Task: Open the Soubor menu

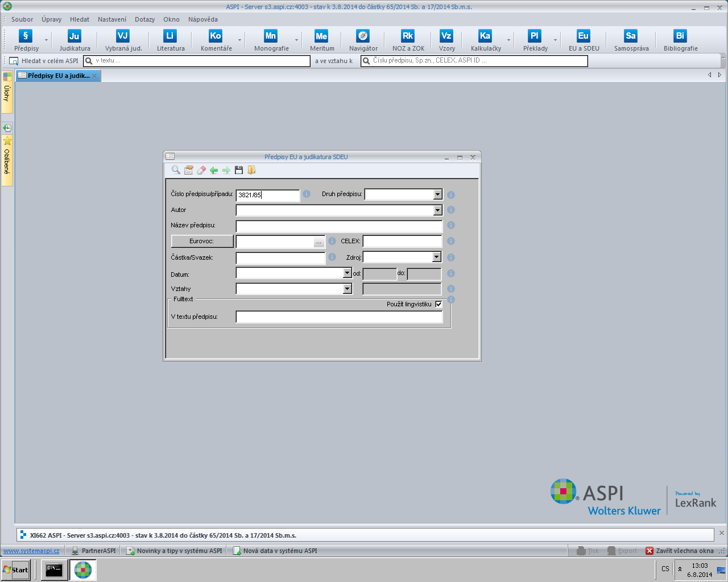Action: tap(22, 19)
